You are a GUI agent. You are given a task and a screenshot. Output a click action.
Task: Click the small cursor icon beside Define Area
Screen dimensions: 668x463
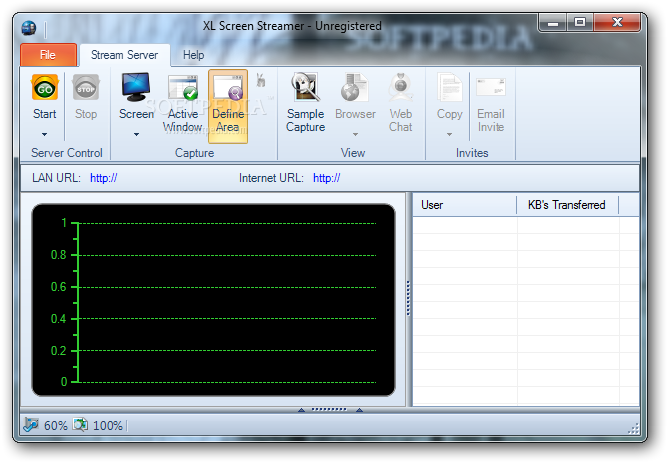click(261, 80)
